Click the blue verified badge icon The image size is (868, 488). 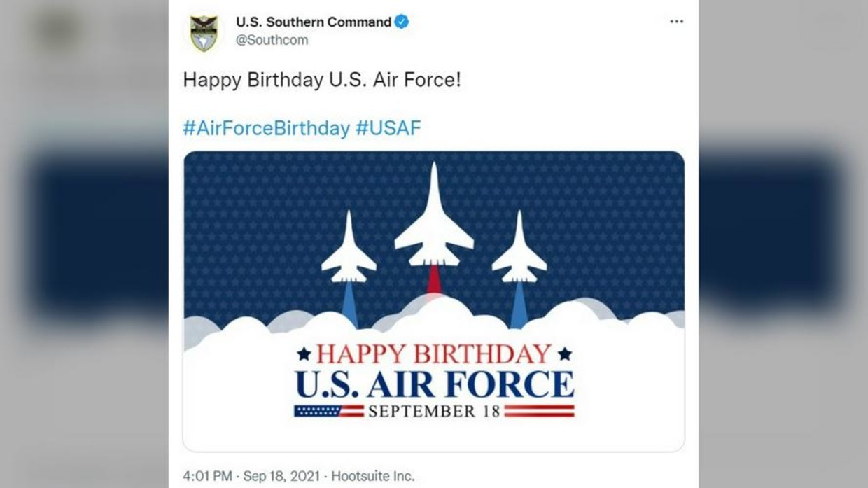click(x=401, y=22)
